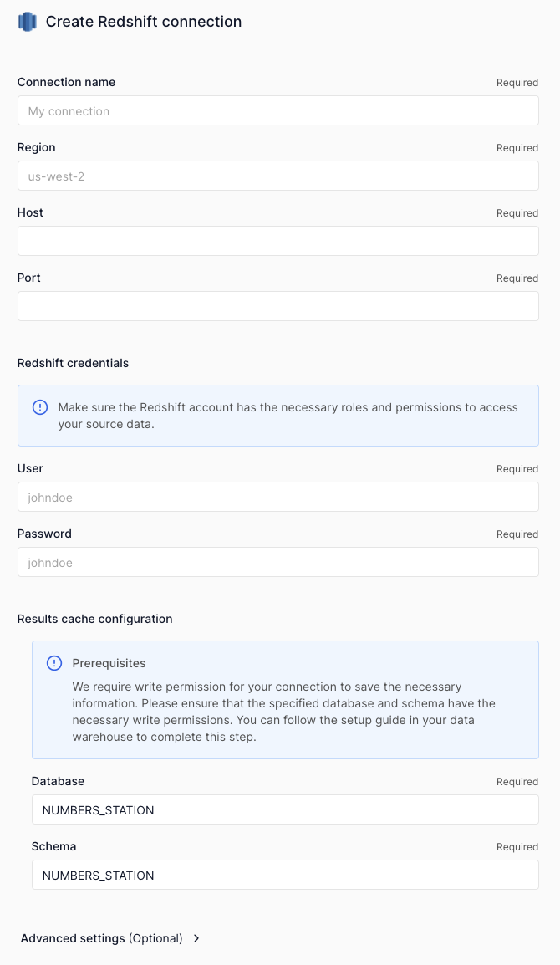Click the Required label beside Schema
This screenshot has width=560, height=965.
517,846
